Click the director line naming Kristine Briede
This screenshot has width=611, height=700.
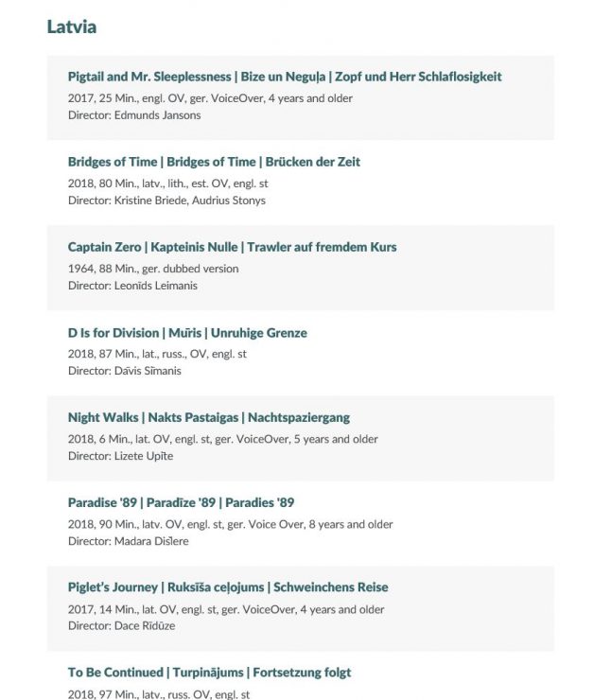166,201
